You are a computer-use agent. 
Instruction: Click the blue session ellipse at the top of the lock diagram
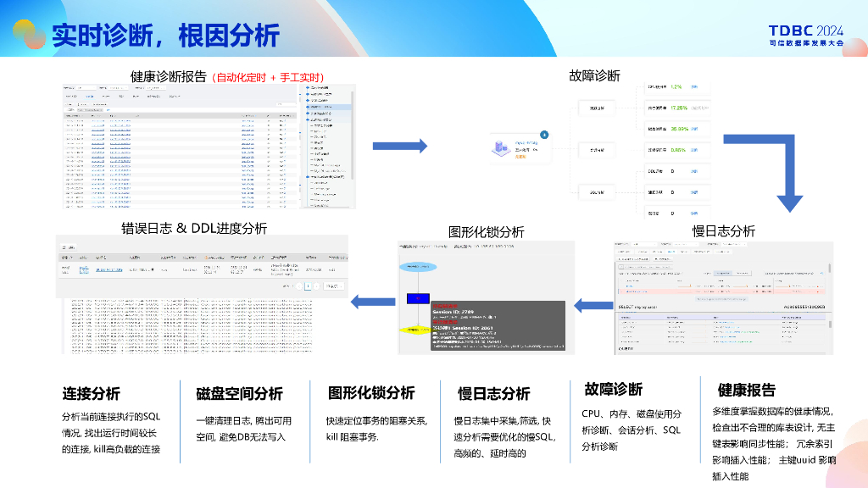[419, 267]
